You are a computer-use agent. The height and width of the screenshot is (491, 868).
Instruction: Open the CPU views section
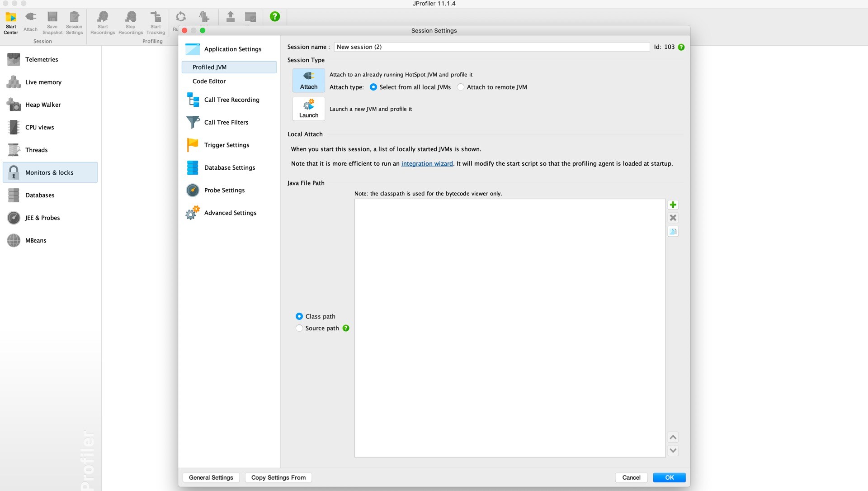point(50,127)
